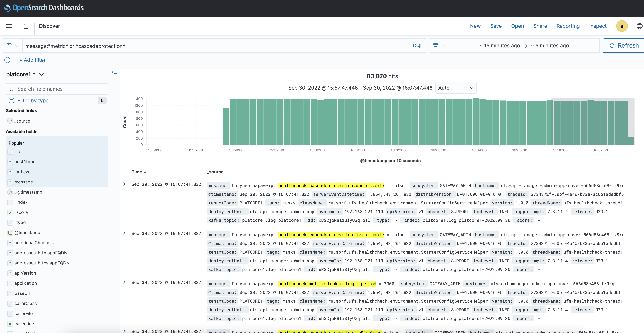This screenshot has height=333, width=644.
Task: Open the platcore1.* index pattern dropdown
Action: pos(25,74)
